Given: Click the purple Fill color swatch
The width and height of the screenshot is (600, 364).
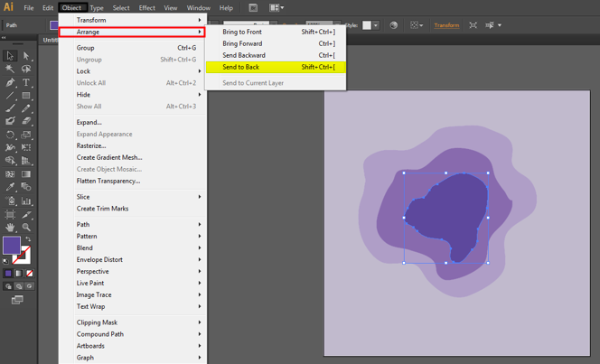Looking at the screenshot, I should tap(11, 246).
